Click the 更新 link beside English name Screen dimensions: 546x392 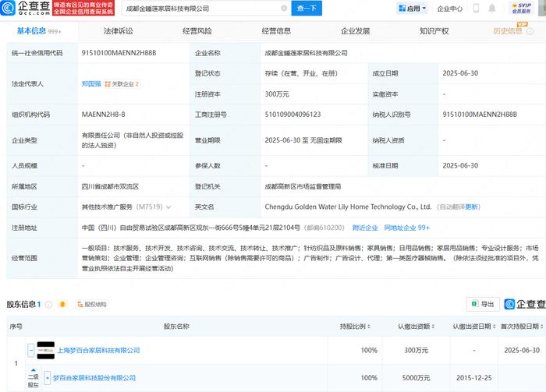tap(471, 207)
